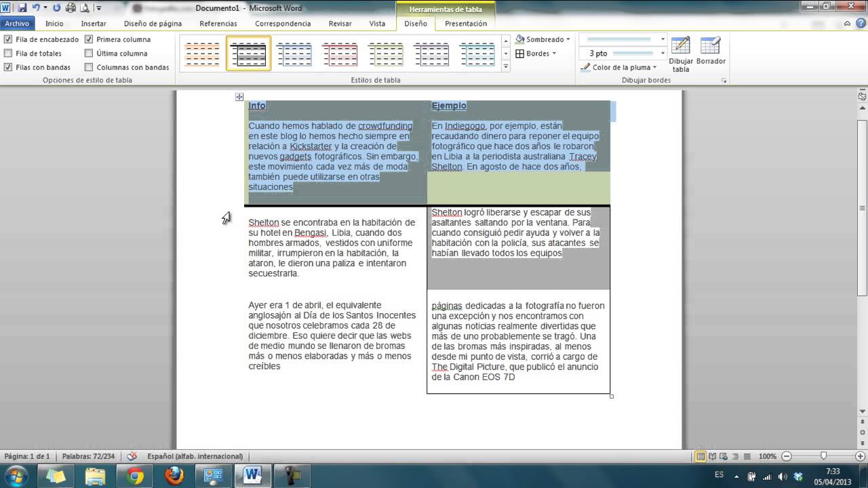868x488 pixels.
Task: Switch to the Inicio tab
Action: pyautogui.click(x=54, y=23)
